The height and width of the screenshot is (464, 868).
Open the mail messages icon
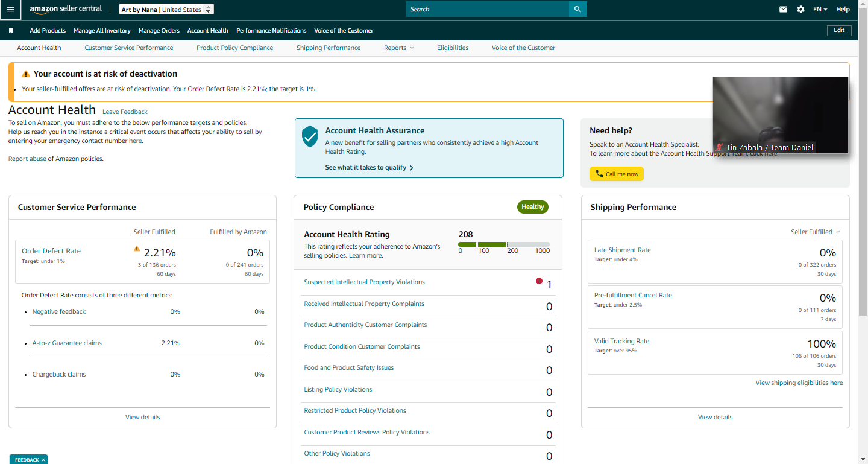(x=783, y=9)
